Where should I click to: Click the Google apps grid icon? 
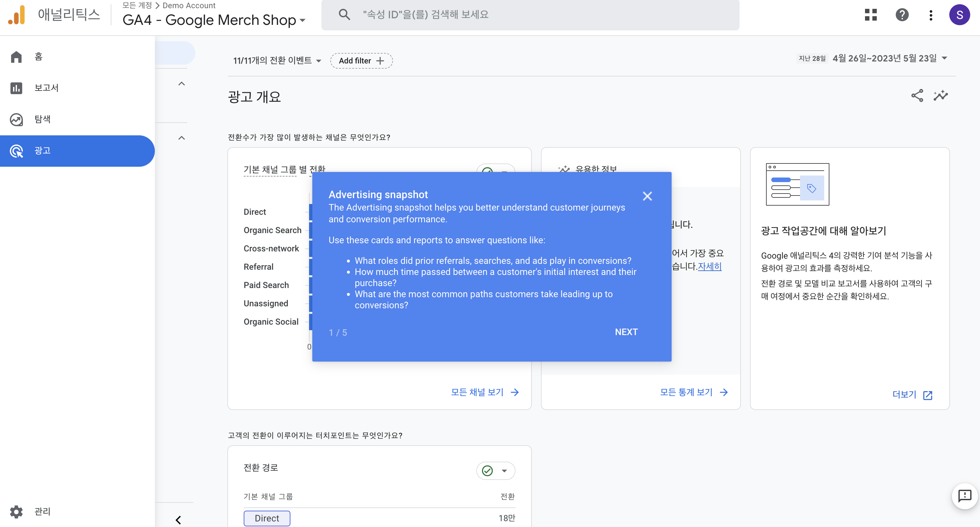tap(871, 15)
